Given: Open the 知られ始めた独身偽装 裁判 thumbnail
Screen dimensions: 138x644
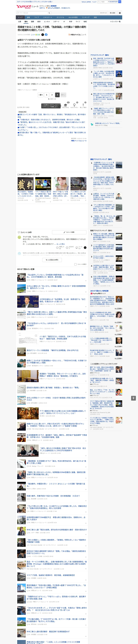Looking at the screenshot, I should coord(26,184).
